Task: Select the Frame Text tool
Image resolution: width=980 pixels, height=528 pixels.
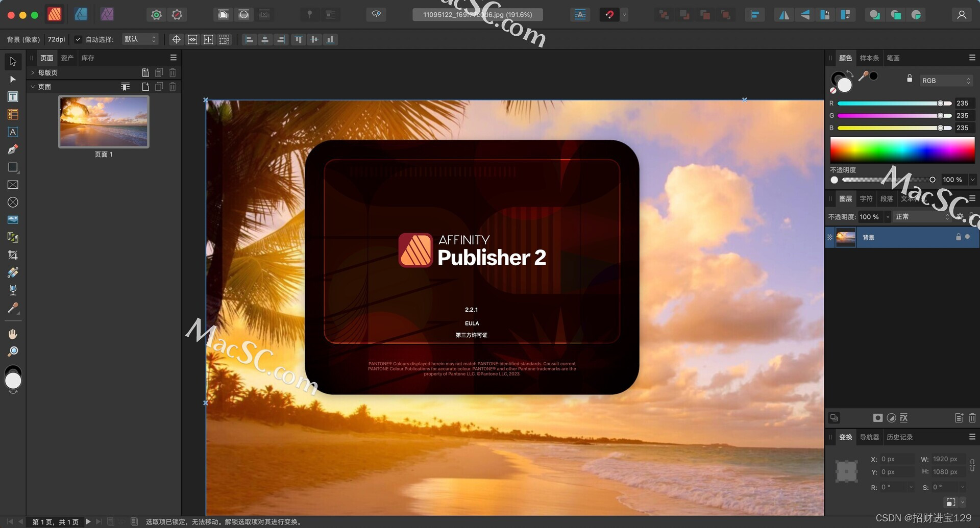Action: click(13, 97)
